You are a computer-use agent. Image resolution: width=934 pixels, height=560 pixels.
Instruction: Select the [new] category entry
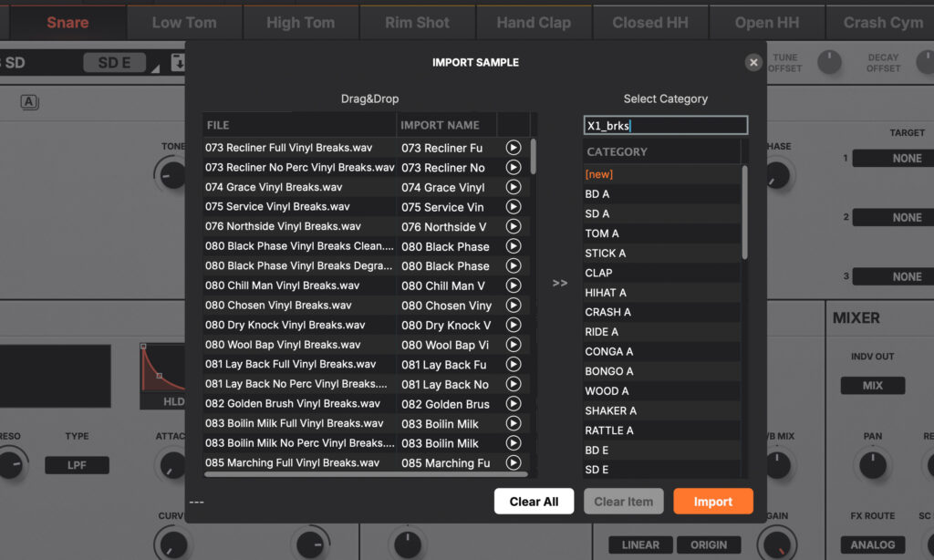click(x=599, y=174)
